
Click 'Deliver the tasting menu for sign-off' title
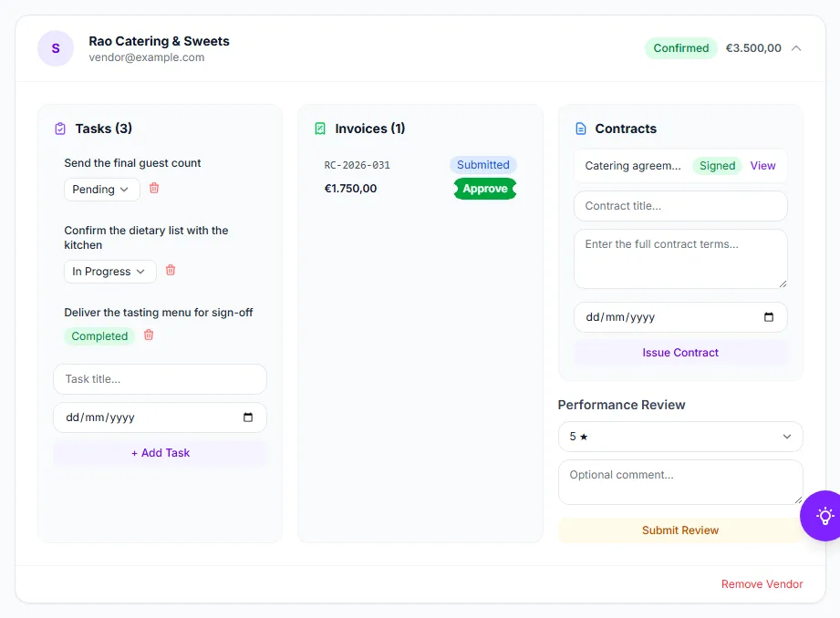tap(159, 313)
